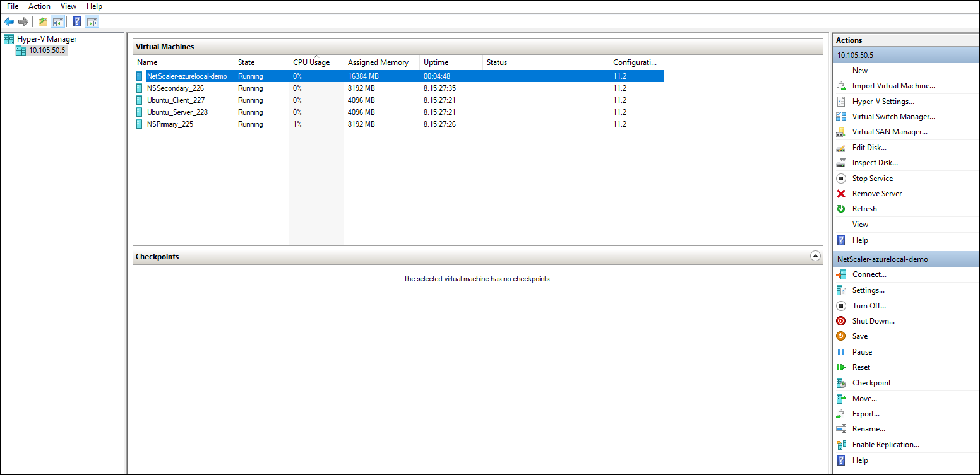This screenshot has height=475, width=980.
Task: Open the View menu
Action: [68, 6]
